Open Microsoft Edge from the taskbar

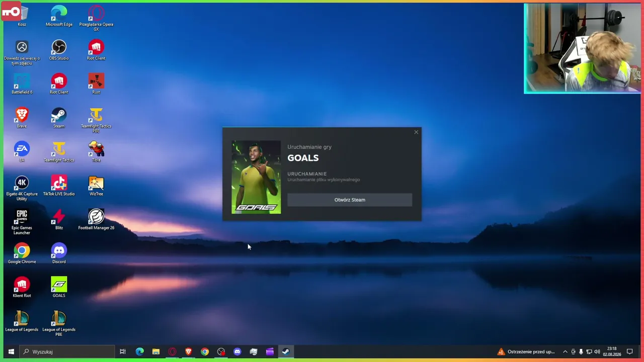click(139, 351)
